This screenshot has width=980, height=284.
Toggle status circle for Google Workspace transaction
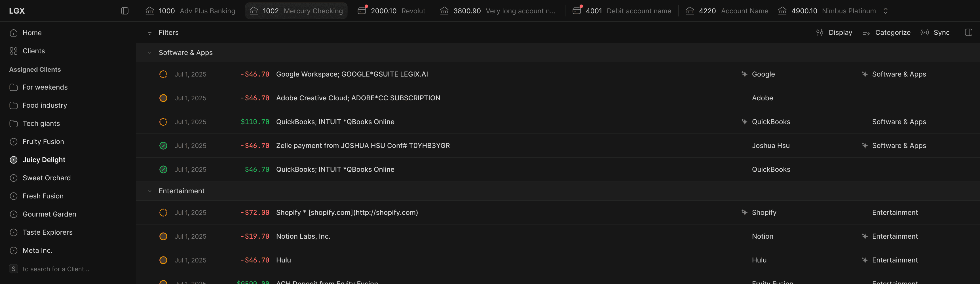[163, 74]
